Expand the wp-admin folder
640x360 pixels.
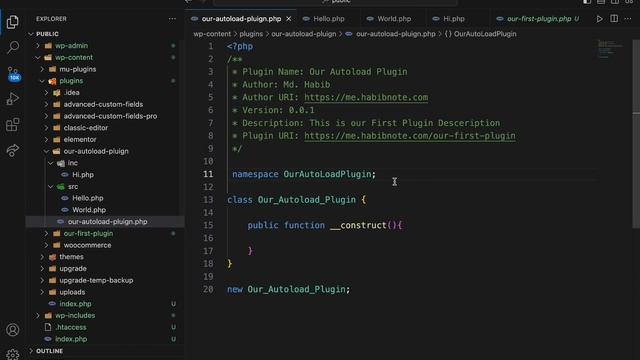pos(38,46)
